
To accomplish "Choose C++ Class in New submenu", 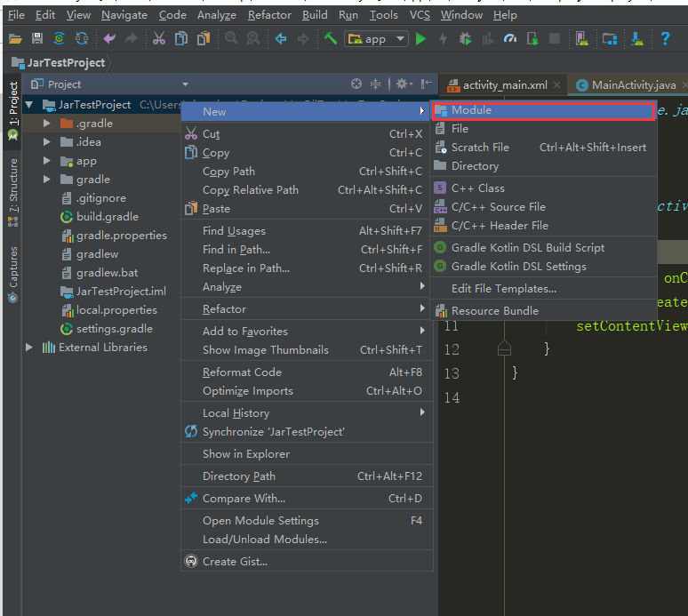I will click(x=544, y=188).
